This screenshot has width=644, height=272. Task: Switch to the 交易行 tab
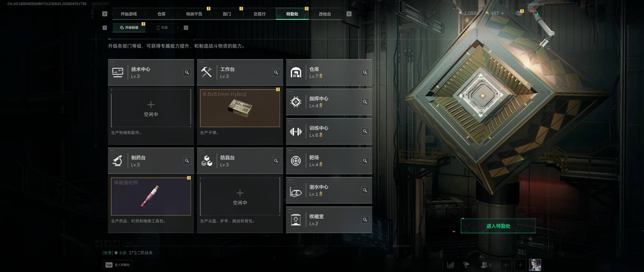click(x=259, y=14)
